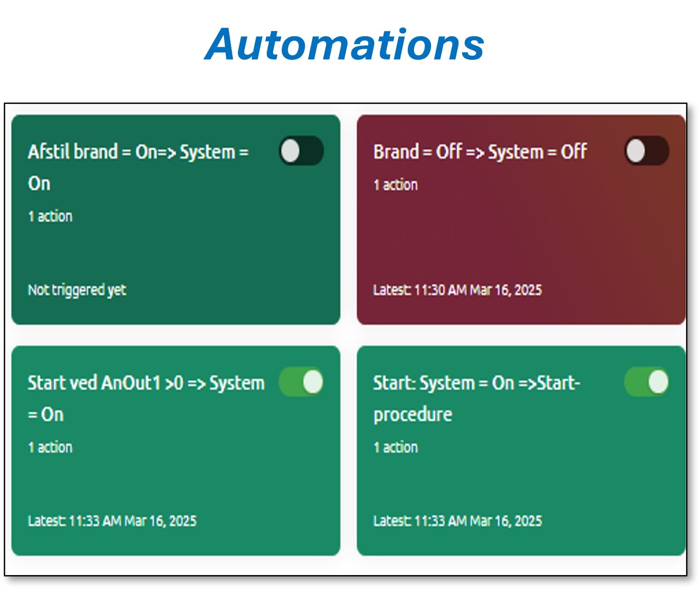Screen dimensions: 700x589
Task: Select 'Brand = Off => System = Off' title
Action: (480, 152)
